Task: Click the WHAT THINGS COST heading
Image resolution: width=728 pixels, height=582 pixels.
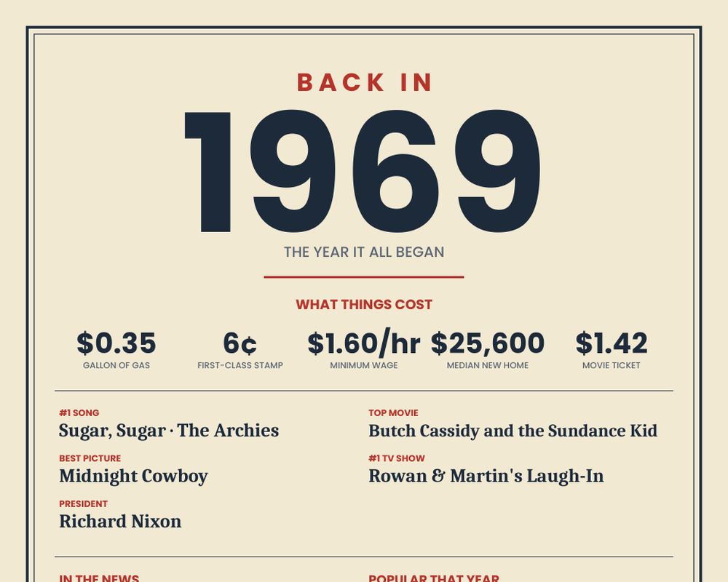Action: [x=364, y=305]
